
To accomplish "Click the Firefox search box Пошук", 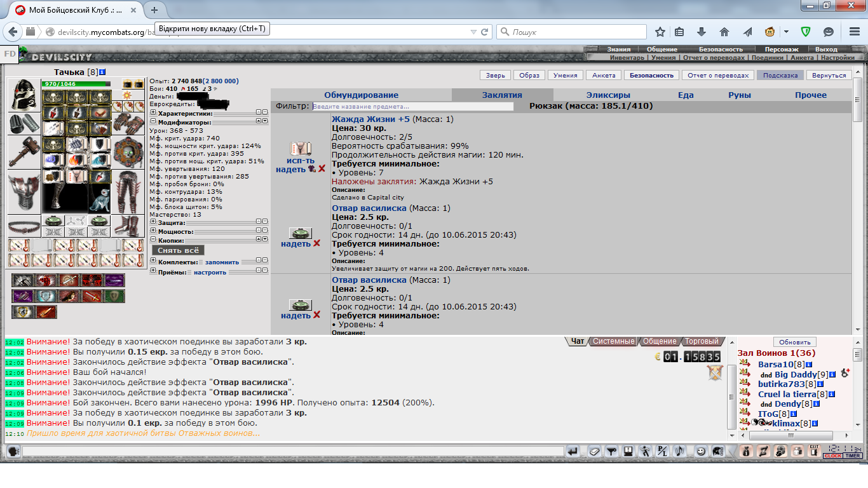I will 571,32.
